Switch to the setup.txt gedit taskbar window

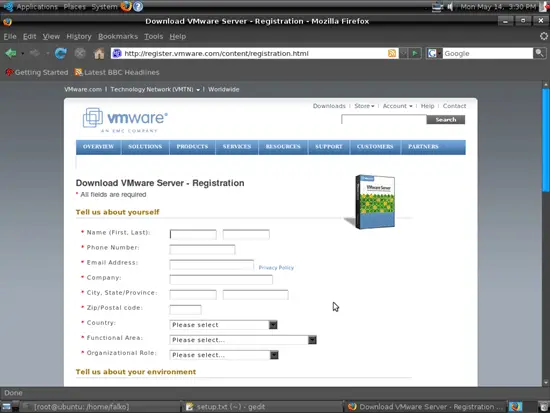tap(261, 407)
